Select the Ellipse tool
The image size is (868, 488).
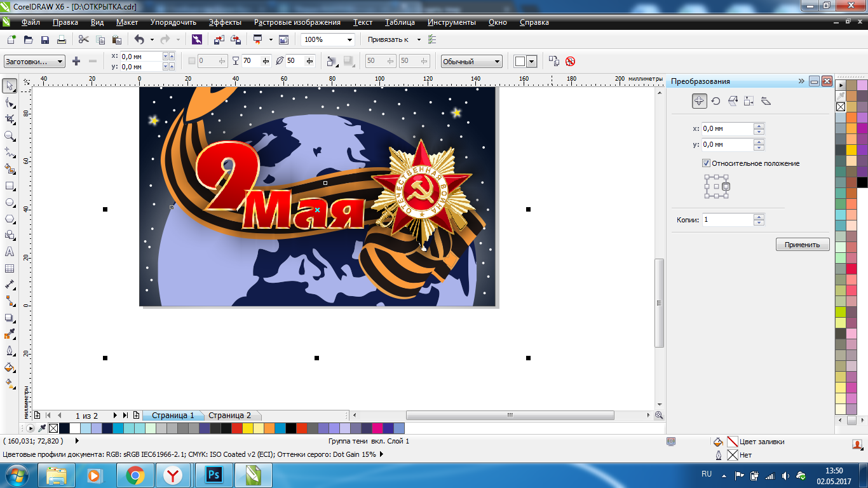[10, 203]
